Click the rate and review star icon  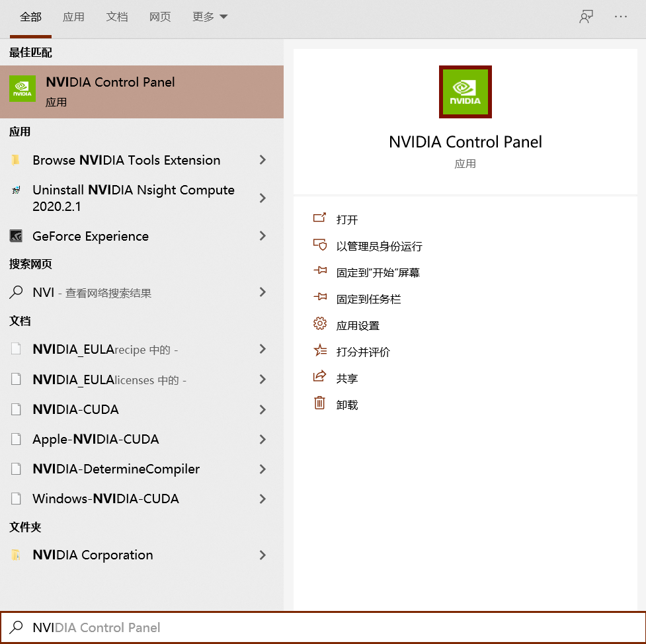320,350
